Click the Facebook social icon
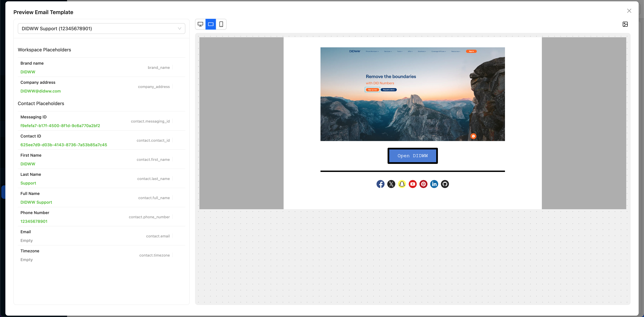The width and height of the screenshot is (644, 317). [x=380, y=184]
